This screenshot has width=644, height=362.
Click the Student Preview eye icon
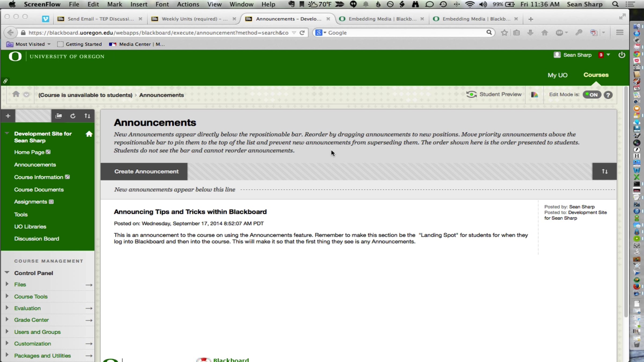tap(471, 94)
